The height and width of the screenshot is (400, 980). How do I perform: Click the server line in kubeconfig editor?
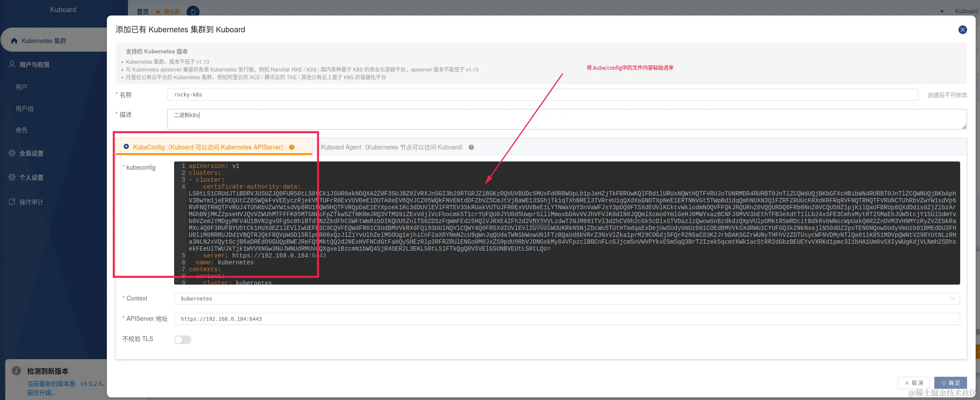264,256
